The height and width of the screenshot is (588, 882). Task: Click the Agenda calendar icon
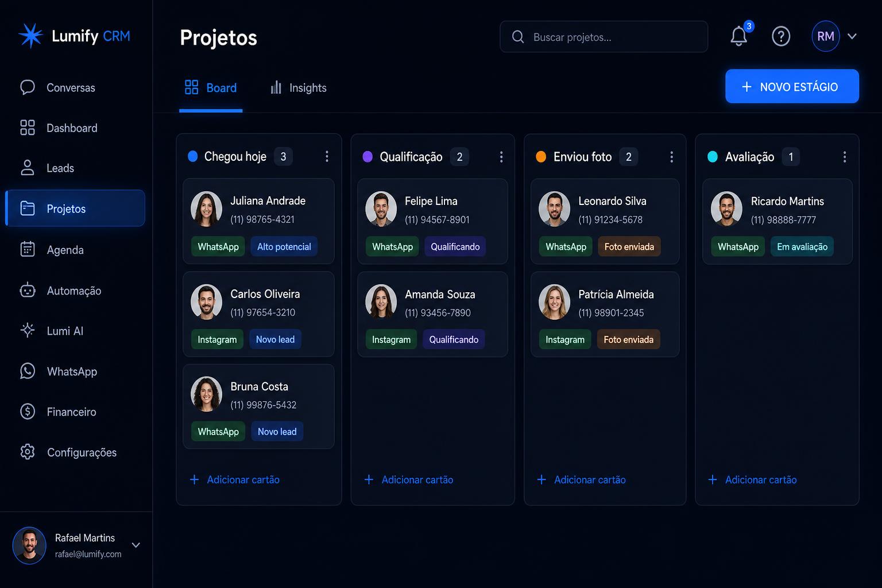28,249
